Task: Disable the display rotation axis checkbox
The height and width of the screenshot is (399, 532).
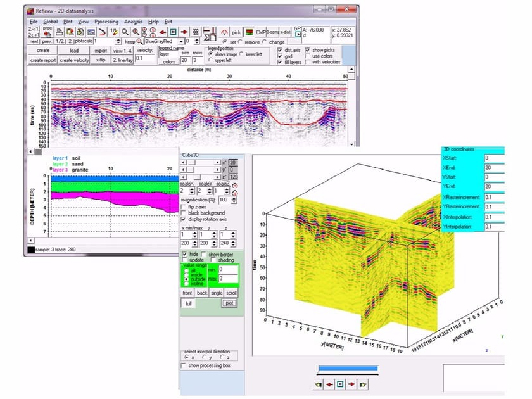Action: click(x=182, y=218)
